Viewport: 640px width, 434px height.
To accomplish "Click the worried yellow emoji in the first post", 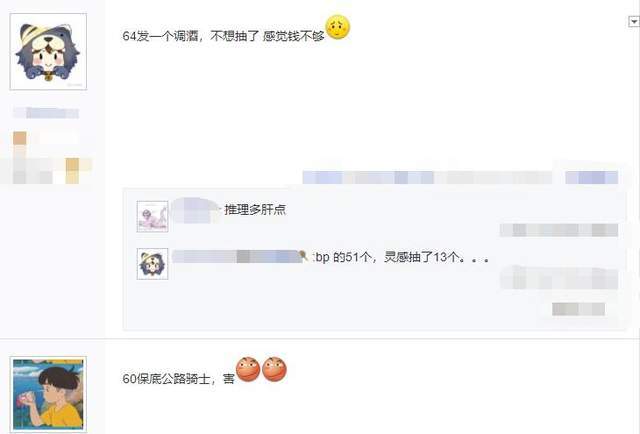I will [x=338, y=27].
